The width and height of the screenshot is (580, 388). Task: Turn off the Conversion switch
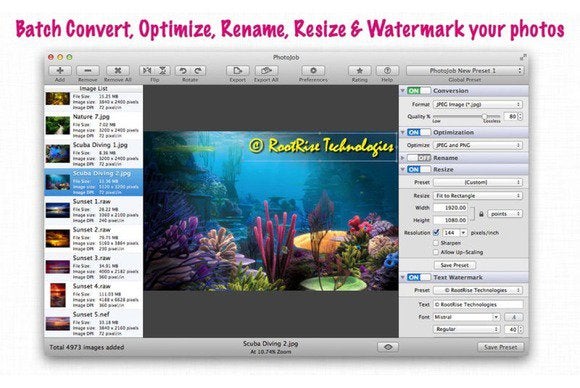point(419,91)
